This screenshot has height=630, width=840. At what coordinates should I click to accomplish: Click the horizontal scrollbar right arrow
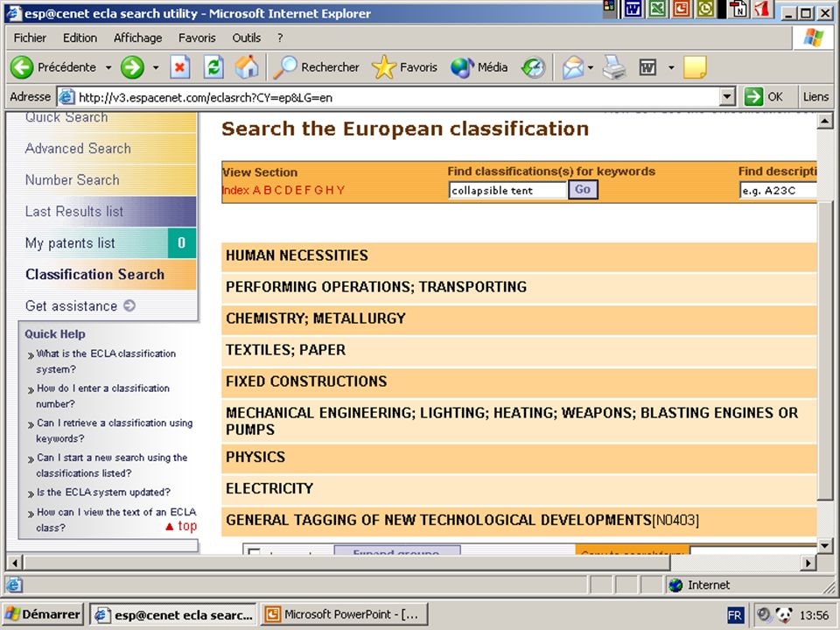tap(808, 563)
